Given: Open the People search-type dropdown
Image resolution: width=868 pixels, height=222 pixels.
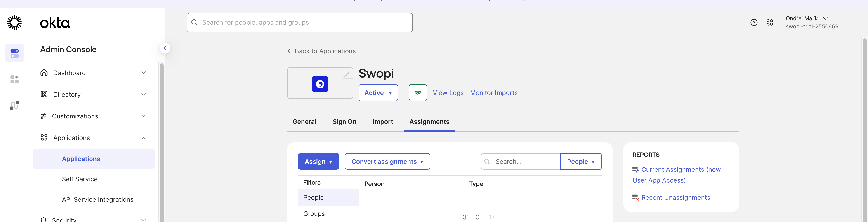Looking at the screenshot, I should pyautogui.click(x=581, y=162).
